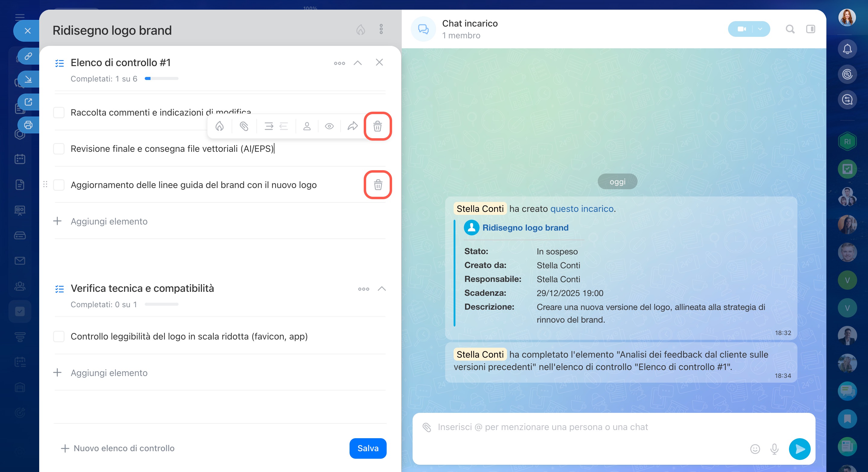
Task: Open the three-dot menu for 'Verifica tecnica e compatibilità'
Action: [x=363, y=289]
